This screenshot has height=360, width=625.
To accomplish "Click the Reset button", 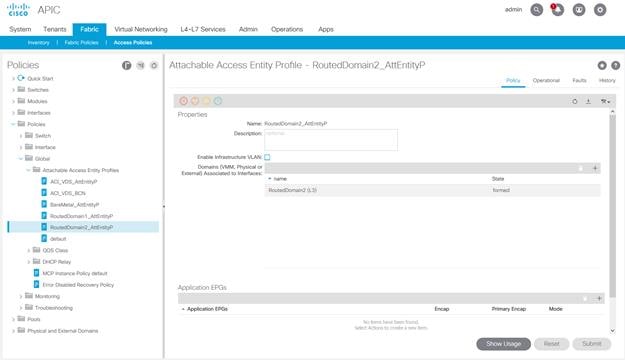I will [551, 344].
